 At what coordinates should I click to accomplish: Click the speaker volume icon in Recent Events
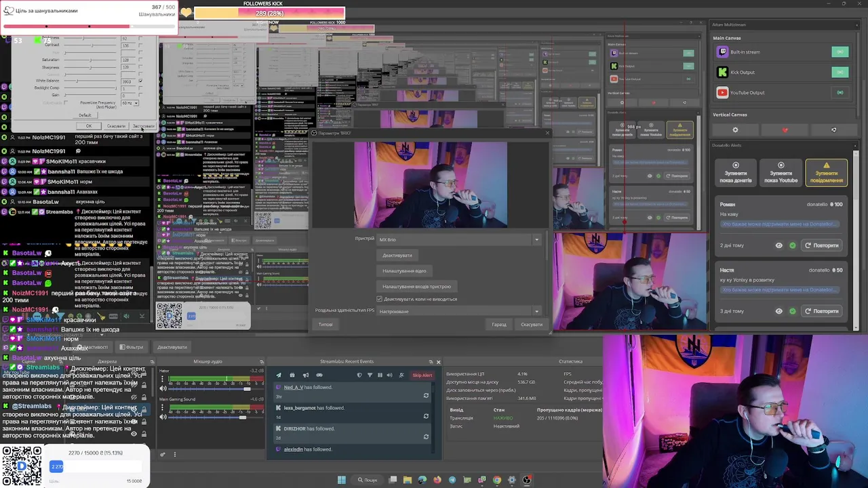pos(389,375)
